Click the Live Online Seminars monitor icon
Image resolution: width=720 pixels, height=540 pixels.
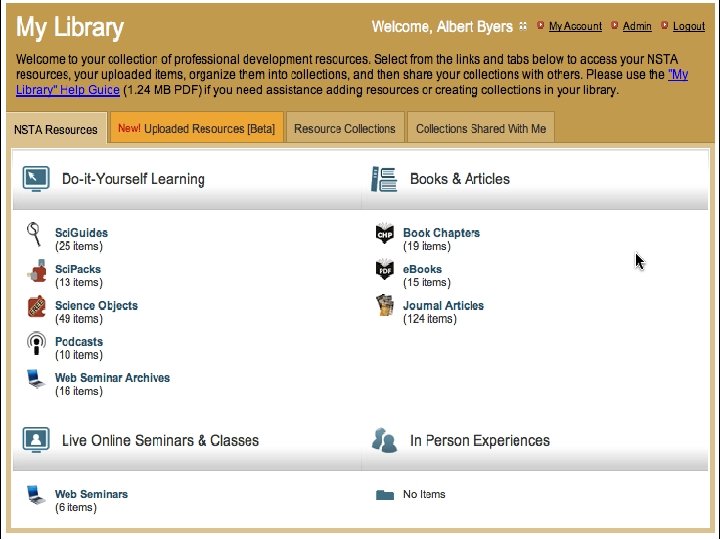click(36, 440)
